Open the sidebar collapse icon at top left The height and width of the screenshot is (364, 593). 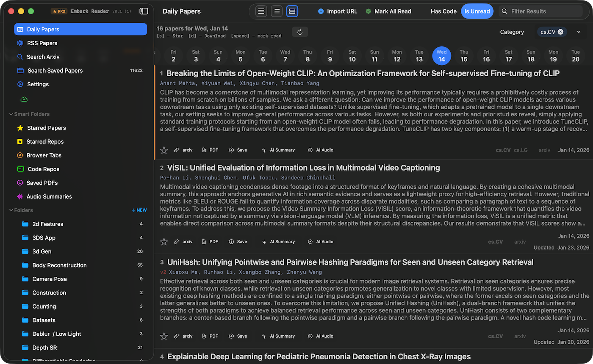[144, 11]
